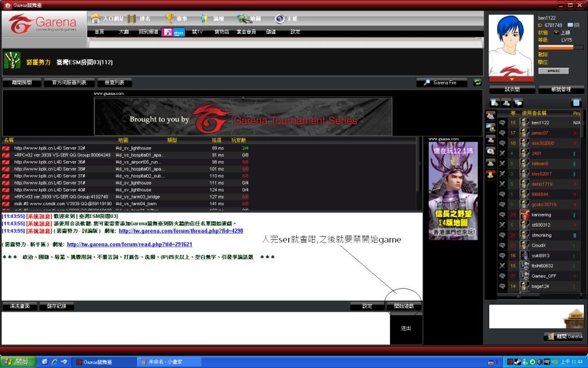Click the crossed swords icon beside 2481
Viewport: 588px width, 368px height.
502,153
